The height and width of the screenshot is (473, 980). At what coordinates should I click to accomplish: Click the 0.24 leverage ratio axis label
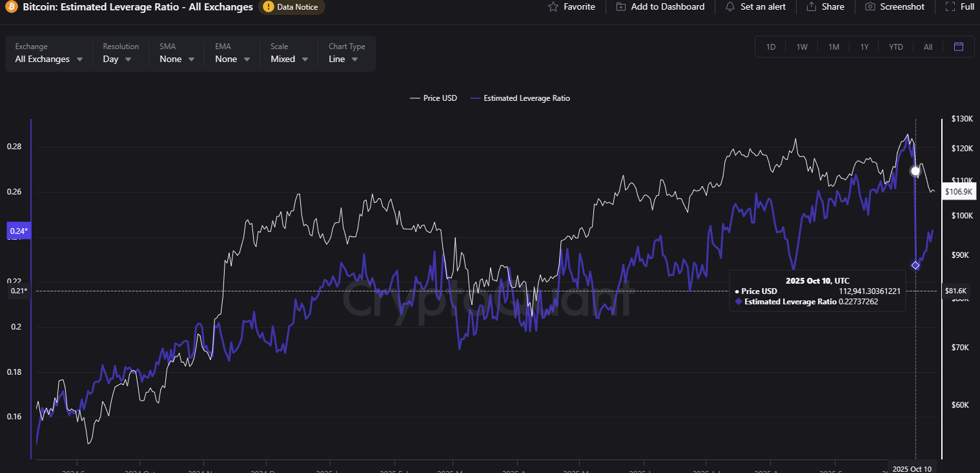[x=18, y=231]
